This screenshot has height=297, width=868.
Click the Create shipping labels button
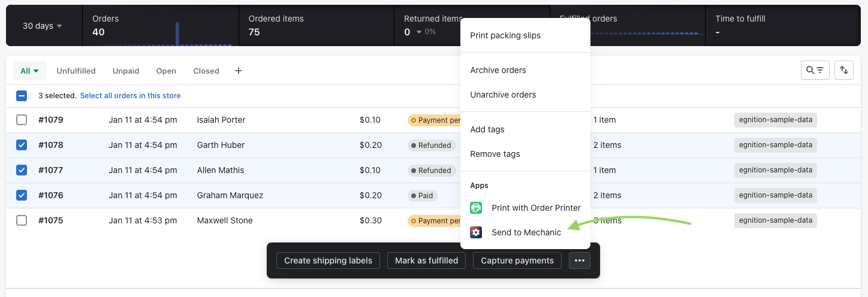[x=328, y=260]
